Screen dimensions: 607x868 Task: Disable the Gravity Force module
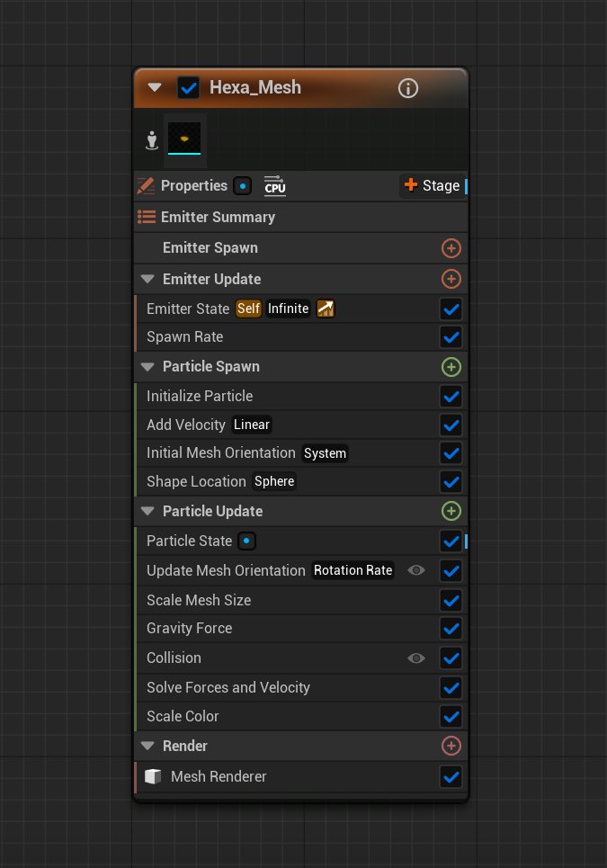[x=451, y=629]
